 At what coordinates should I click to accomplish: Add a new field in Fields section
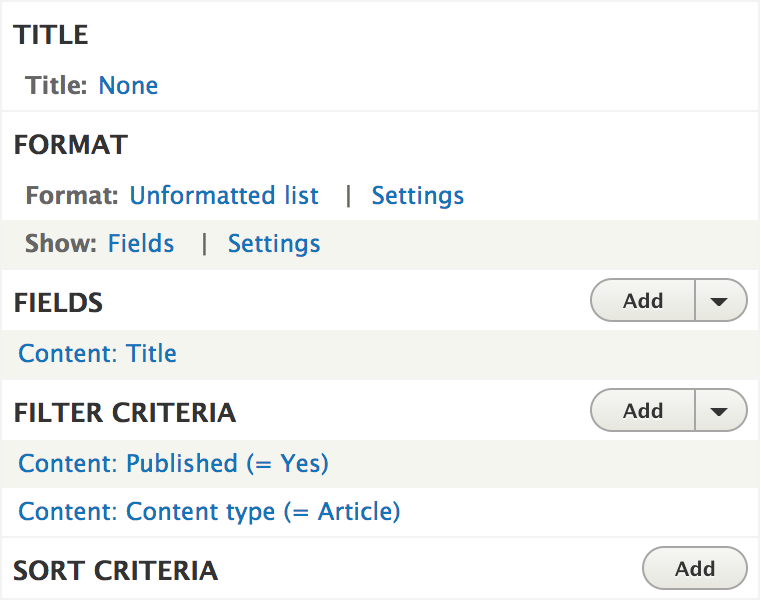643,301
